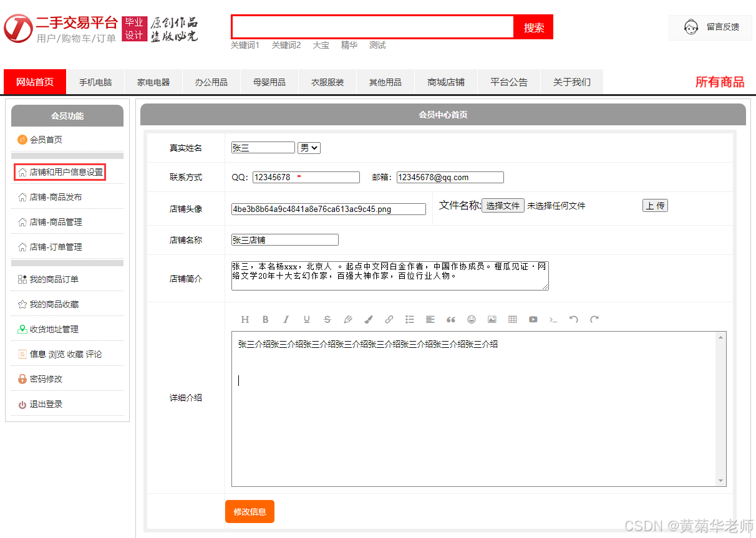The width and height of the screenshot is (756, 538).
Task: Select the underline formatting icon
Action: [306, 319]
